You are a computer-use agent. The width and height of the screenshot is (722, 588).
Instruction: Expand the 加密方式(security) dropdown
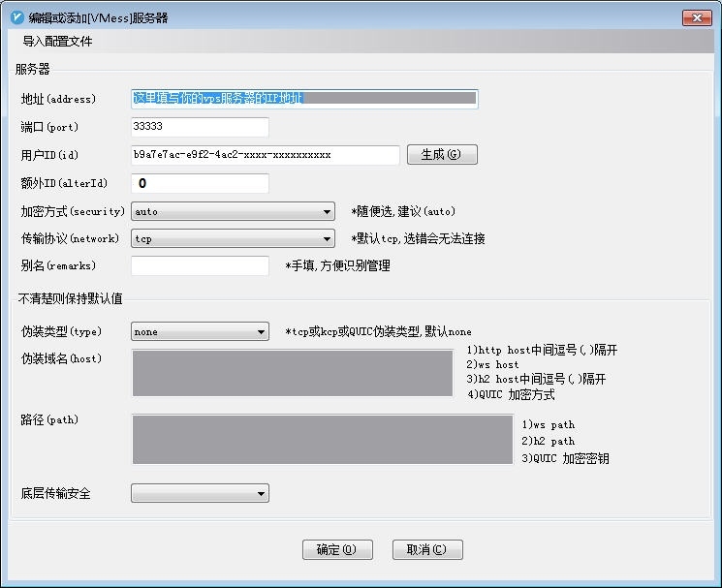click(233, 211)
